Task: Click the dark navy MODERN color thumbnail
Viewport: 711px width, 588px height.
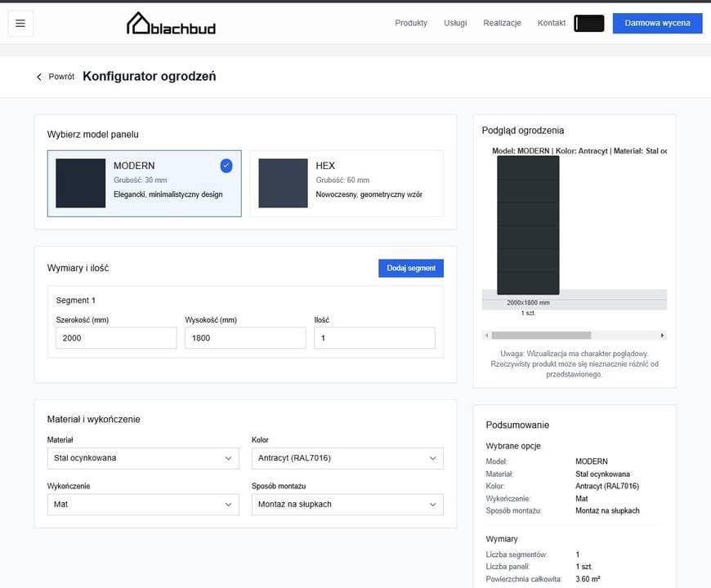Action: point(81,183)
